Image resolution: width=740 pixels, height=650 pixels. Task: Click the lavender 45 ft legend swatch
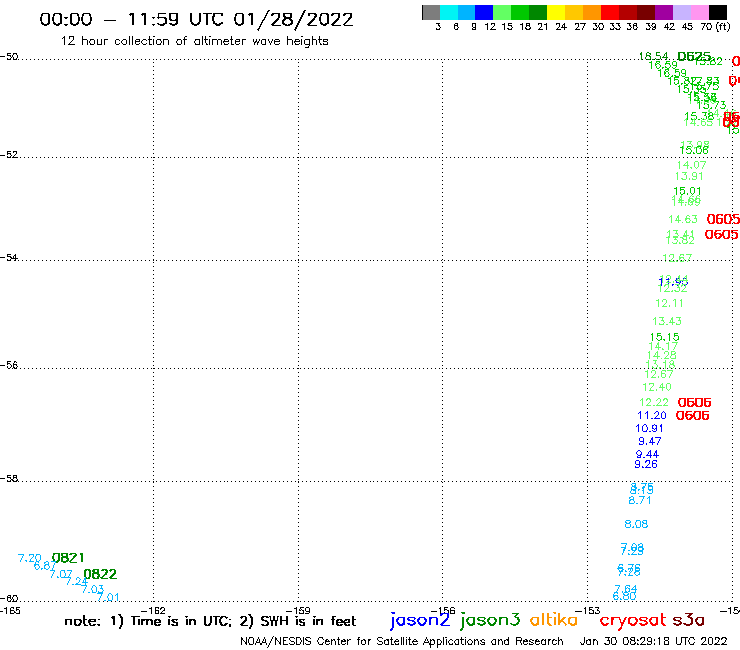click(681, 12)
